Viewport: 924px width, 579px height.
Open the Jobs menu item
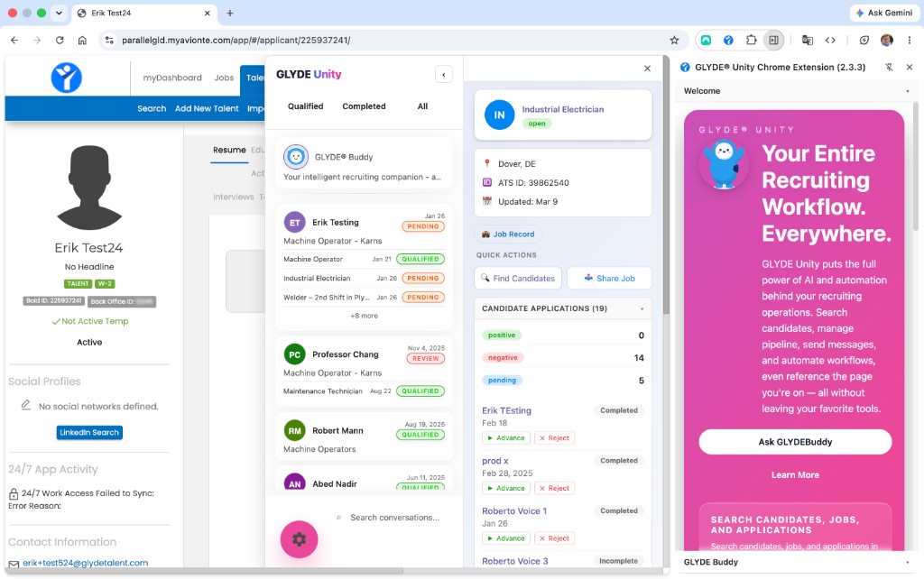[x=224, y=78]
